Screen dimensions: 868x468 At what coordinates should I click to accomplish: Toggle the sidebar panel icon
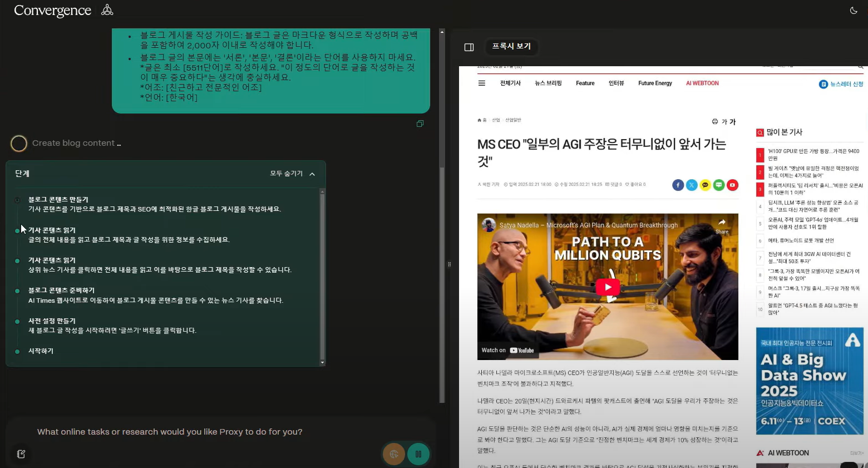(469, 47)
